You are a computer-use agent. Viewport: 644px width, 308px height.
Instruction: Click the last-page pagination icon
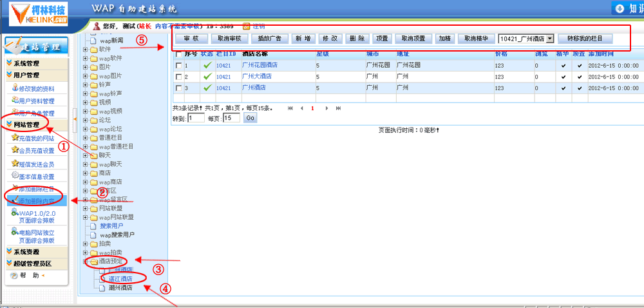(339, 108)
